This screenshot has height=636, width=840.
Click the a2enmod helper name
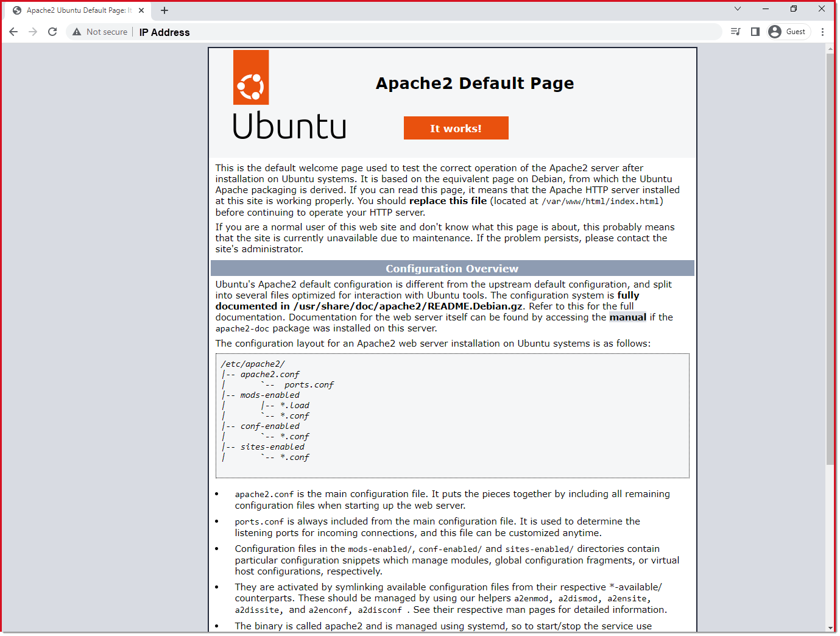[531, 599]
